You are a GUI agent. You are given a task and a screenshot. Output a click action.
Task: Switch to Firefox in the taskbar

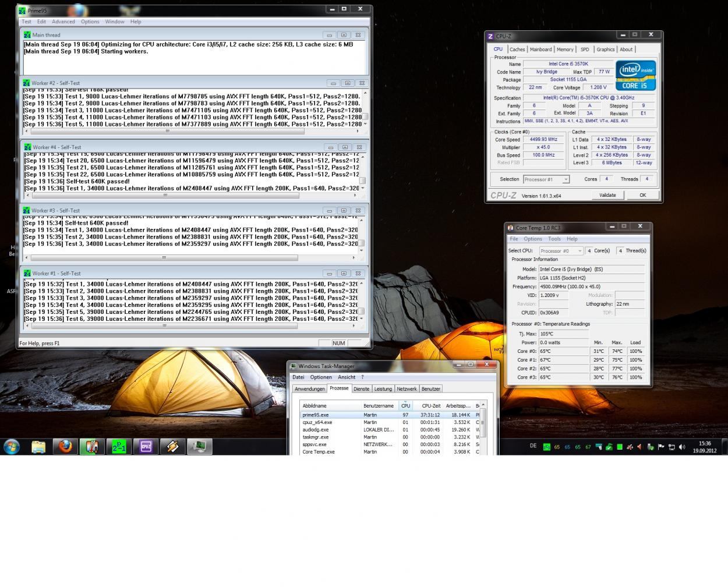click(x=65, y=447)
